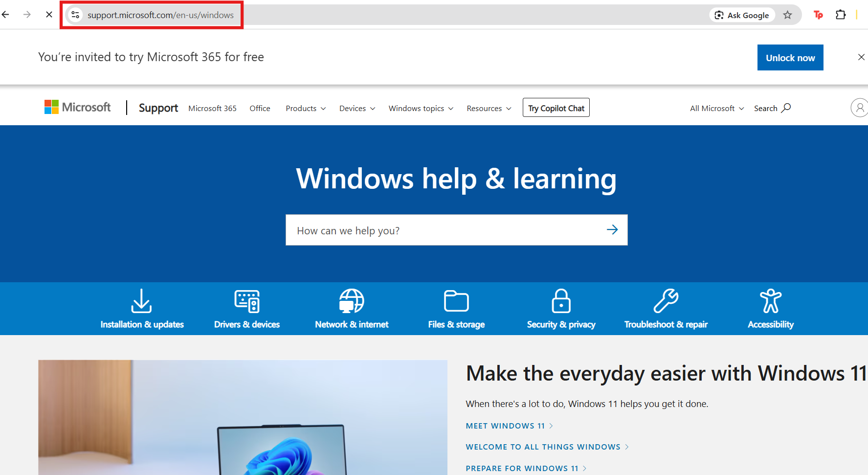Open the Drivers & devices section icon
Screen dimensions: 868x475
tap(247, 301)
